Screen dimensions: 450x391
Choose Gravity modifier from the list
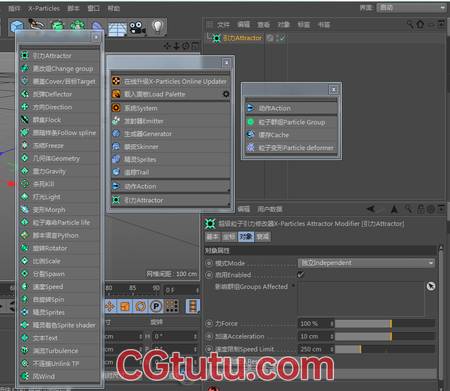point(59,171)
